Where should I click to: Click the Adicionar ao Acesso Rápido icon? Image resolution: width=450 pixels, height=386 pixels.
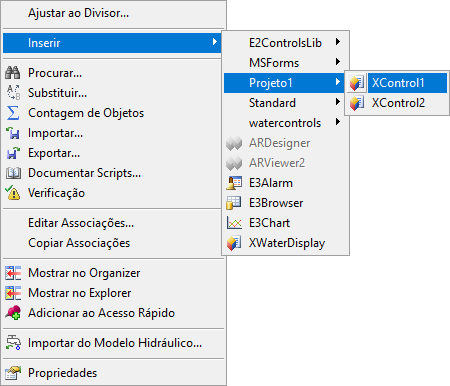(x=13, y=313)
